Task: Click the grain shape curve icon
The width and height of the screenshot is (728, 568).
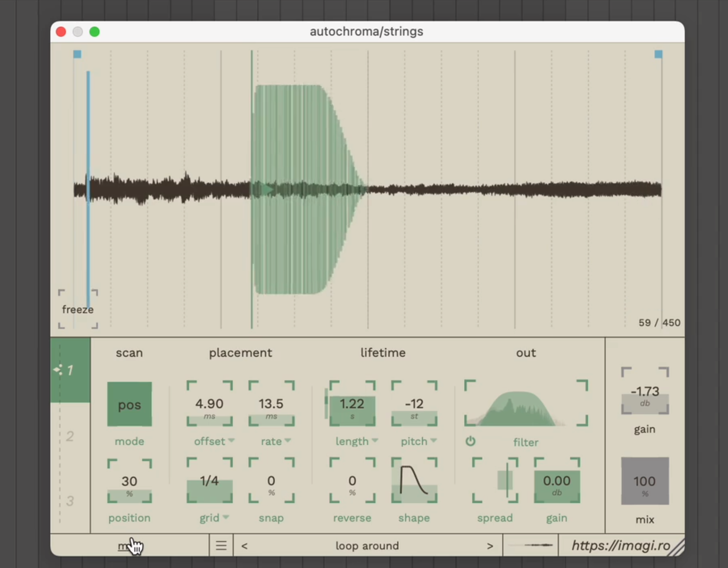Action: 414,481
